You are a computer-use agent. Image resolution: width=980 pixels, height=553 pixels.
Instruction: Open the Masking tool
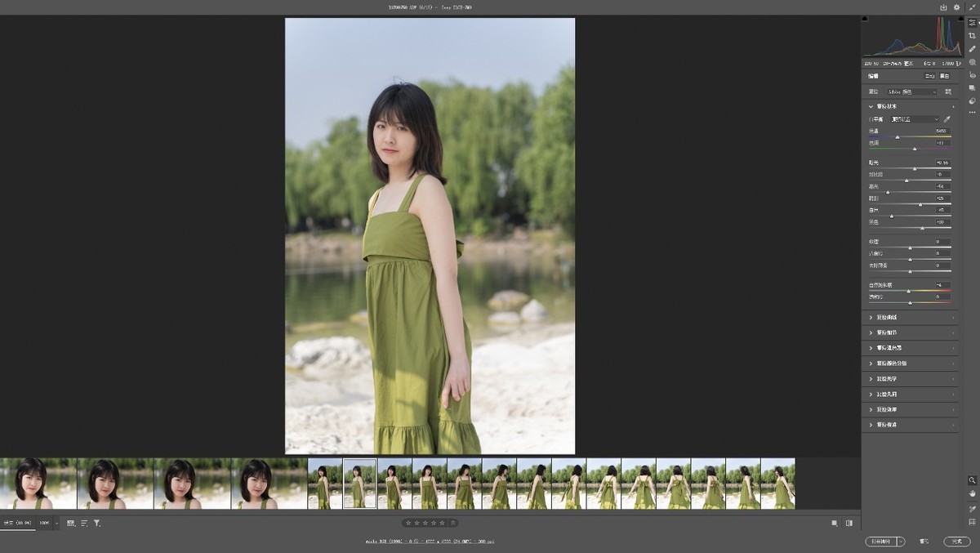point(972,62)
